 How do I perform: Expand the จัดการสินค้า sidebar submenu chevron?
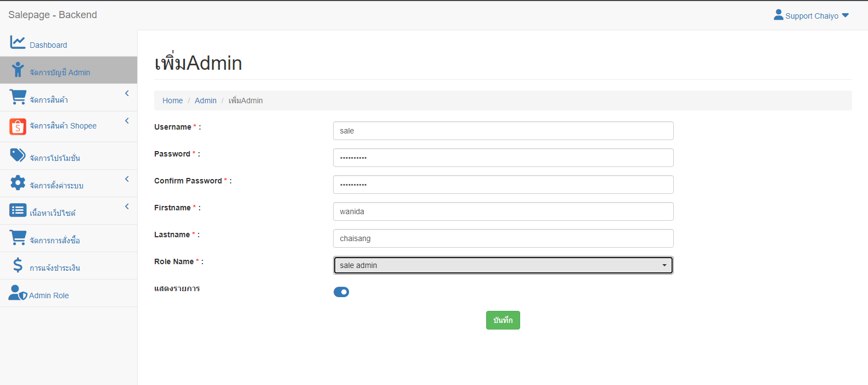click(x=127, y=93)
